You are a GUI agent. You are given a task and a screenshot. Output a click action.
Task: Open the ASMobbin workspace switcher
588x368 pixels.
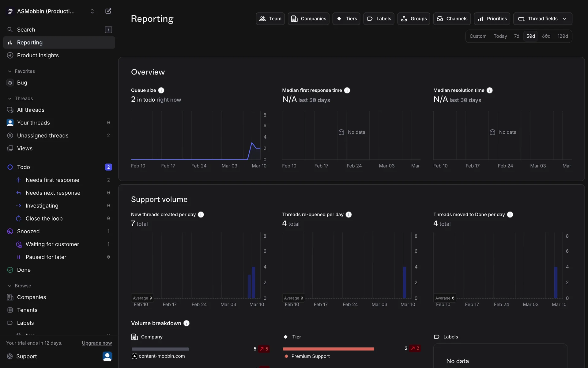[x=51, y=11]
